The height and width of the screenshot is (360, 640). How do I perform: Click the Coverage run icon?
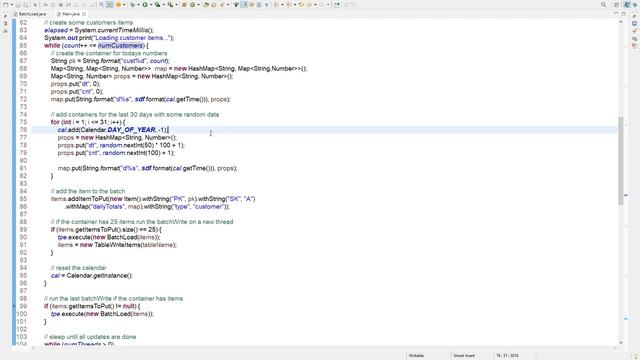tap(157, 4)
